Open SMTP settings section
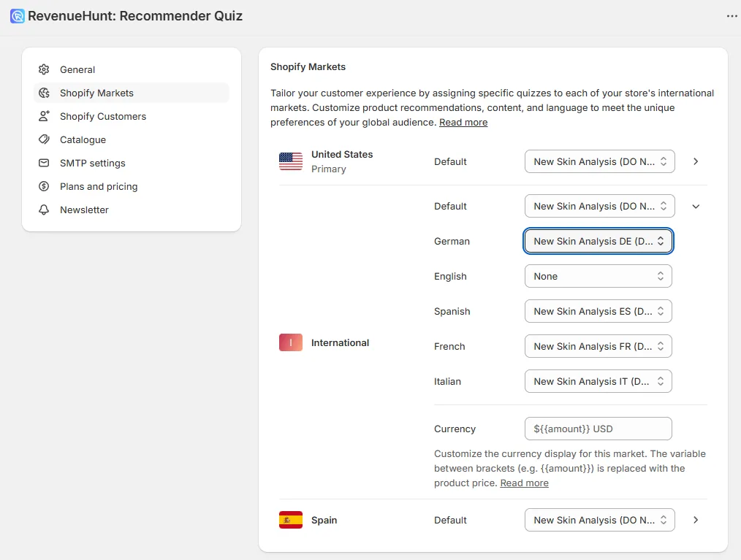The width and height of the screenshot is (741, 560). [x=132, y=163]
